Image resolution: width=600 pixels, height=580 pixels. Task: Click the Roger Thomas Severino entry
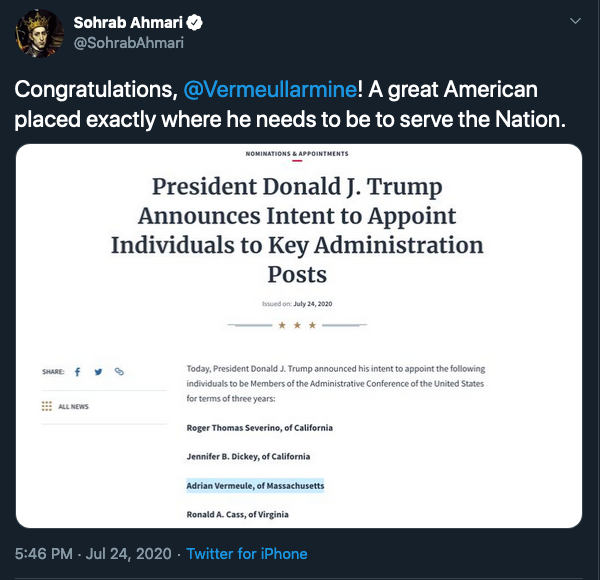(259, 428)
